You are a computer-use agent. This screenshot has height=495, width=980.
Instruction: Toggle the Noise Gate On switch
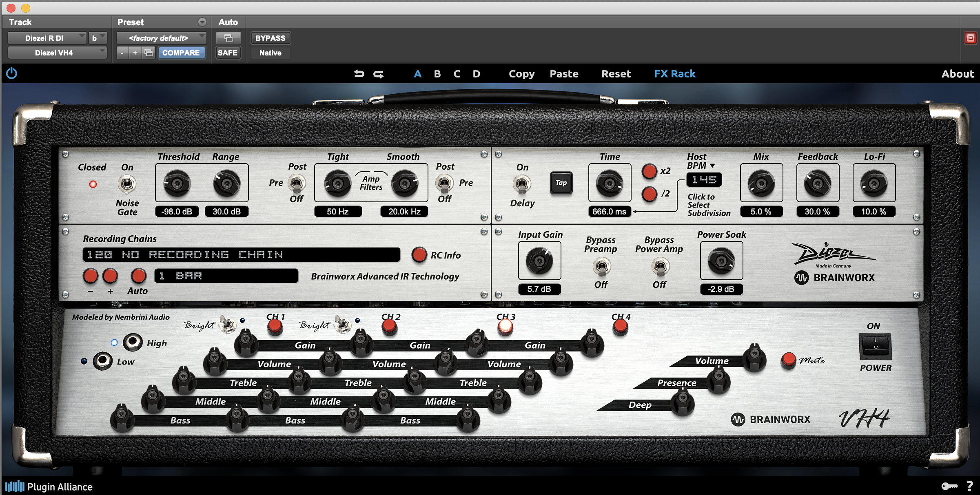tap(127, 184)
